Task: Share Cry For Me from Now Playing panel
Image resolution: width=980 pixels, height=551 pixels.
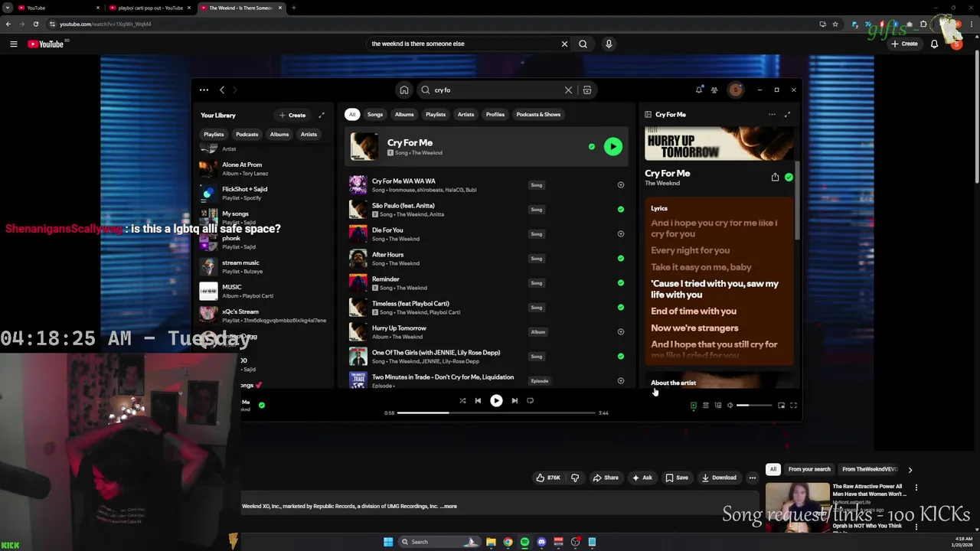Action: point(775,177)
